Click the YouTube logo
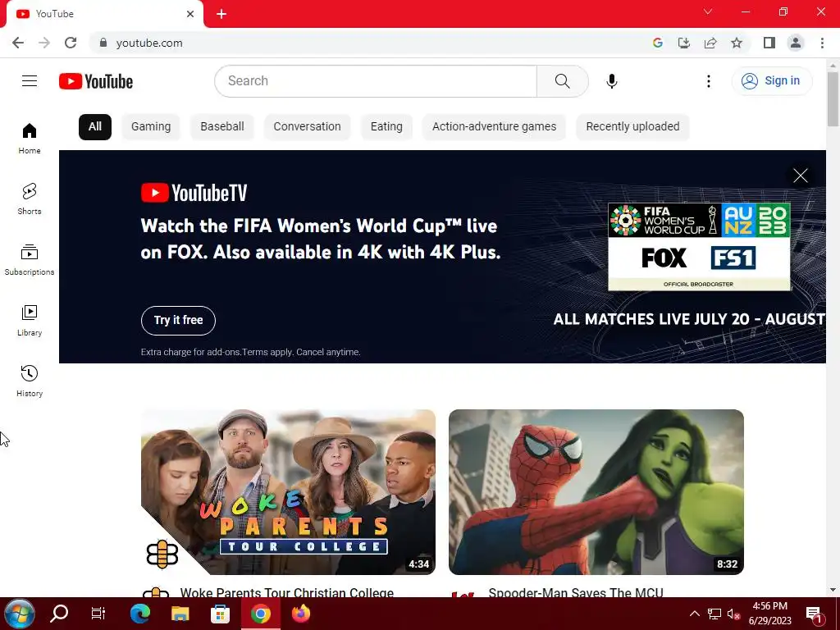Viewport: 840px width, 630px height. pyautogui.click(x=96, y=81)
